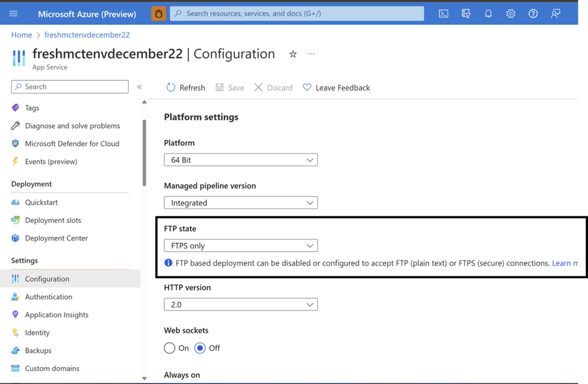Turn Web sockets On
Screen dimensions: 588x384
point(170,348)
